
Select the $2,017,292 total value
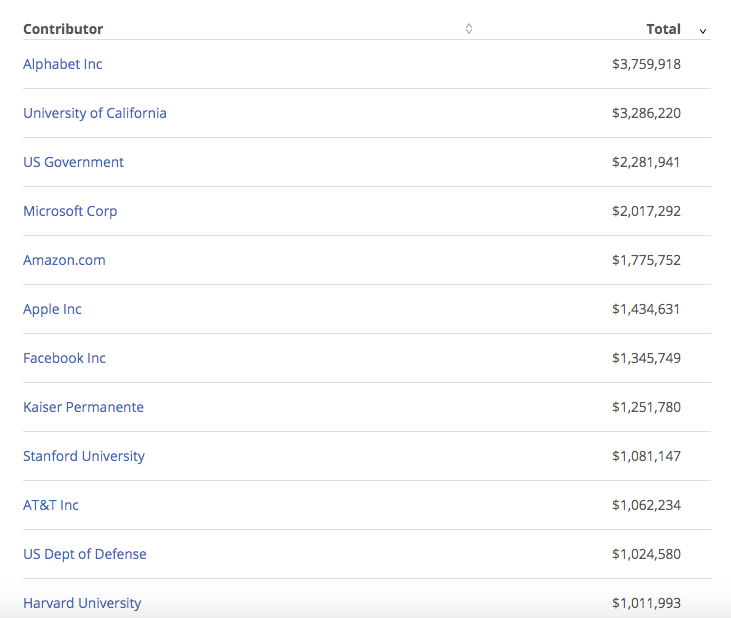pyautogui.click(x=646, y=211)
